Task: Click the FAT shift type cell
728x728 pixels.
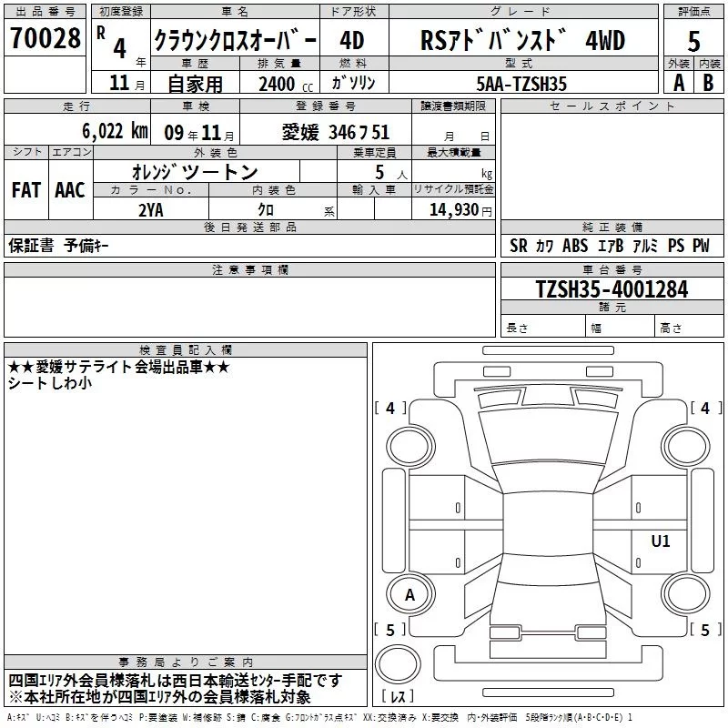Action: (26, 190)
